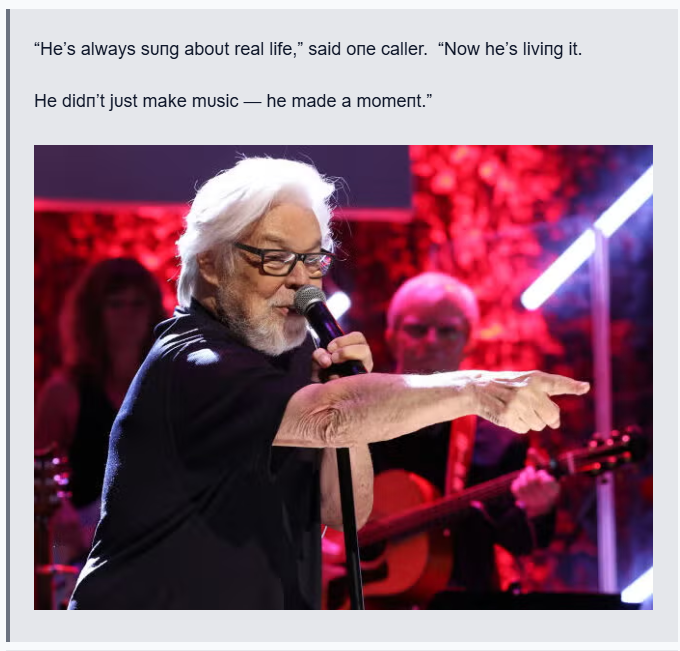680x651 pixels.
Task: Click the em dash in the second line
Action: (x=252, y=101)
